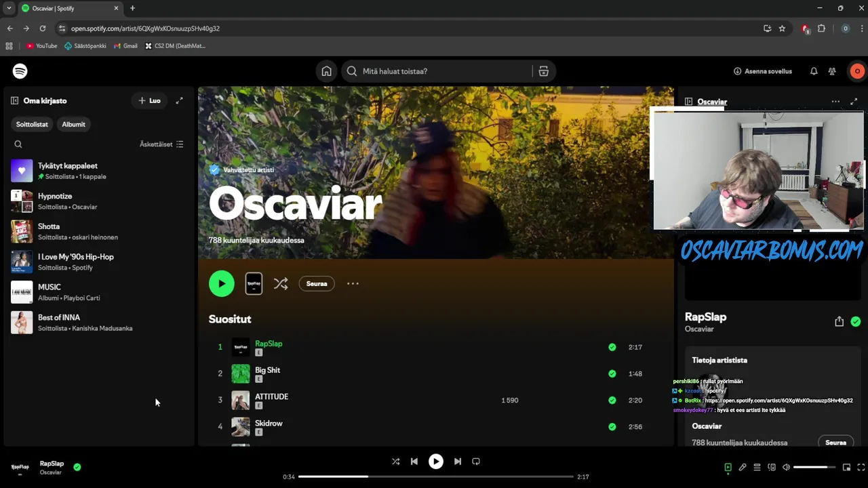Open Chrome extensions puzzle icon
Viewport: 868px width, 488px height.
[821, 28]
